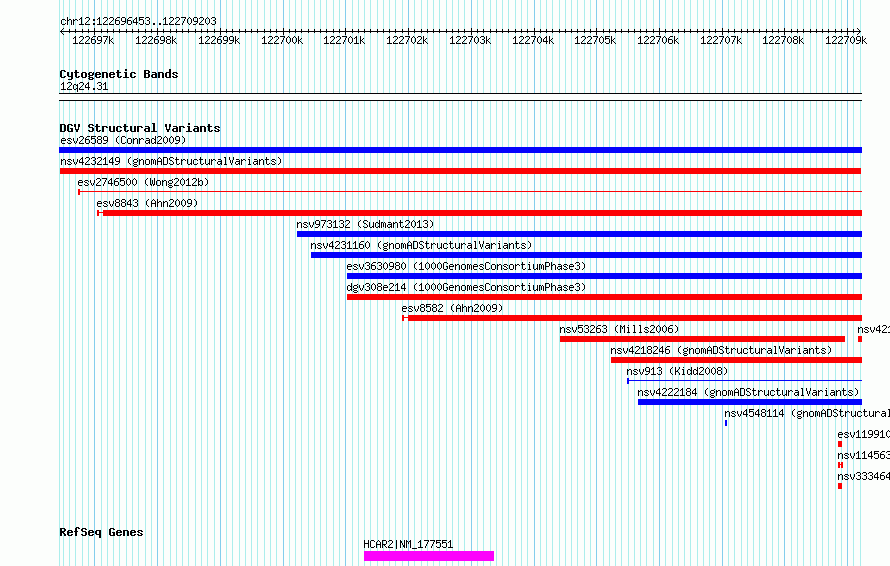Click the blue nsv973132 variant bar
890x566 pixels.
[x=580, y=234]
